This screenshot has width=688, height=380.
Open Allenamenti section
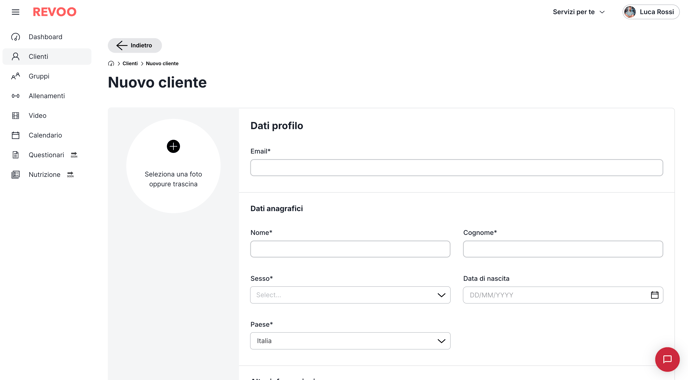47,96
